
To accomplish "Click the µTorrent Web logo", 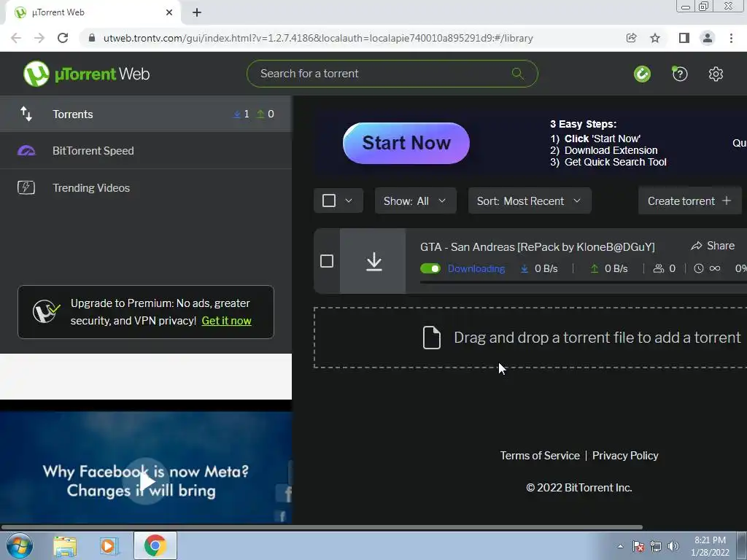I will pyautogui.click(x=86, y=74).
